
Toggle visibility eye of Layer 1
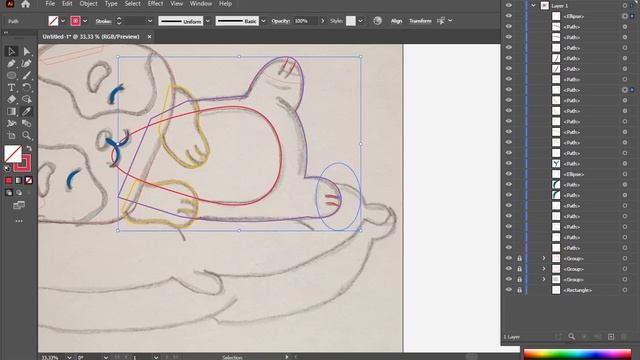tap(509, 5)
